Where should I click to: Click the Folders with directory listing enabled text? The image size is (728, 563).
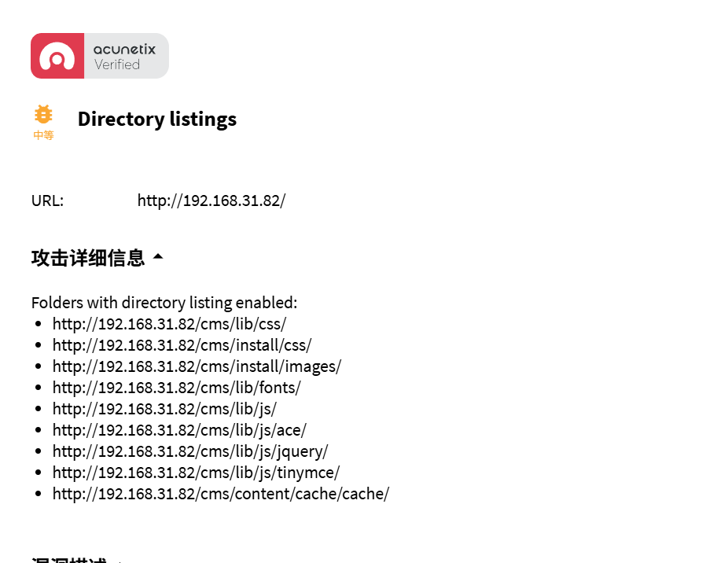pyautogui.click(x=164, y=303)
